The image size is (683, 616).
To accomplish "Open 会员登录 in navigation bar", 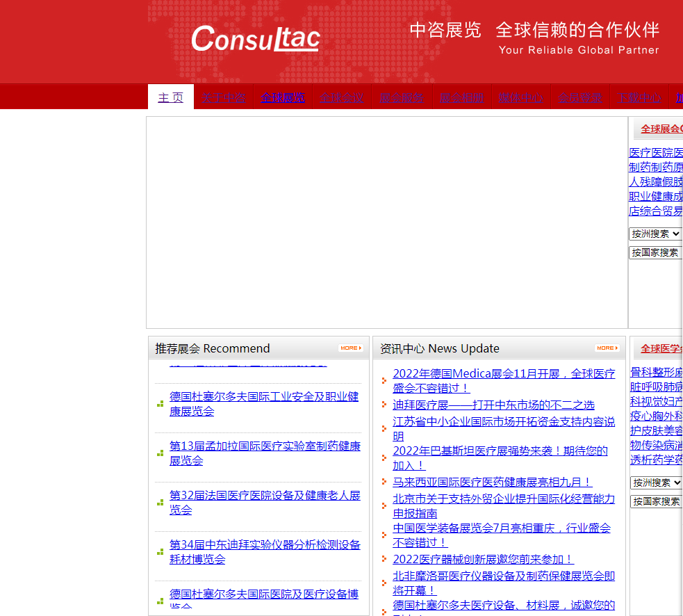I will coord(579,97).
